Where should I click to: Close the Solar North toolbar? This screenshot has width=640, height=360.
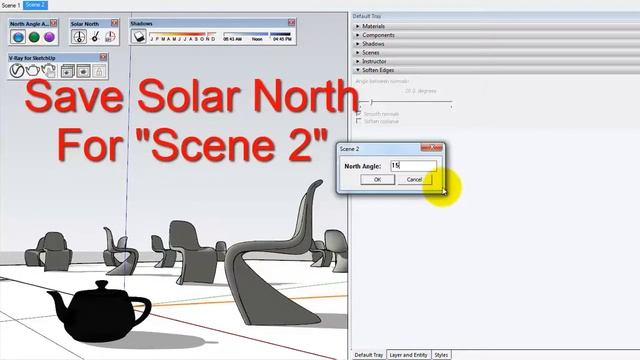[x=115, y=23]
